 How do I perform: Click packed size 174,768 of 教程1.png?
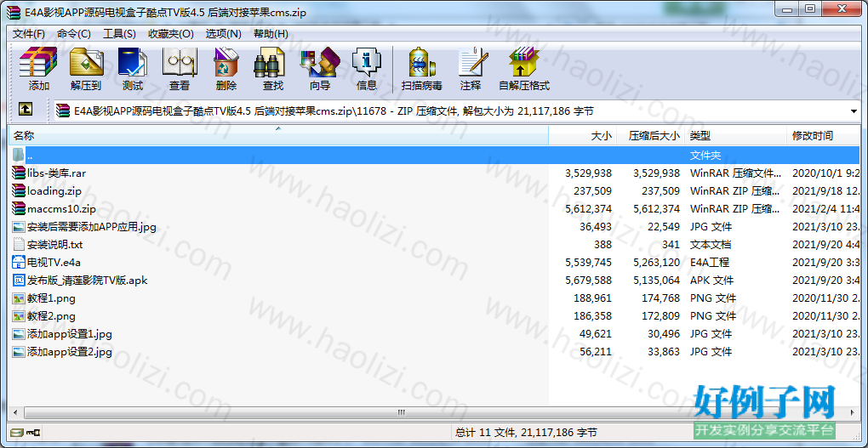659,298
